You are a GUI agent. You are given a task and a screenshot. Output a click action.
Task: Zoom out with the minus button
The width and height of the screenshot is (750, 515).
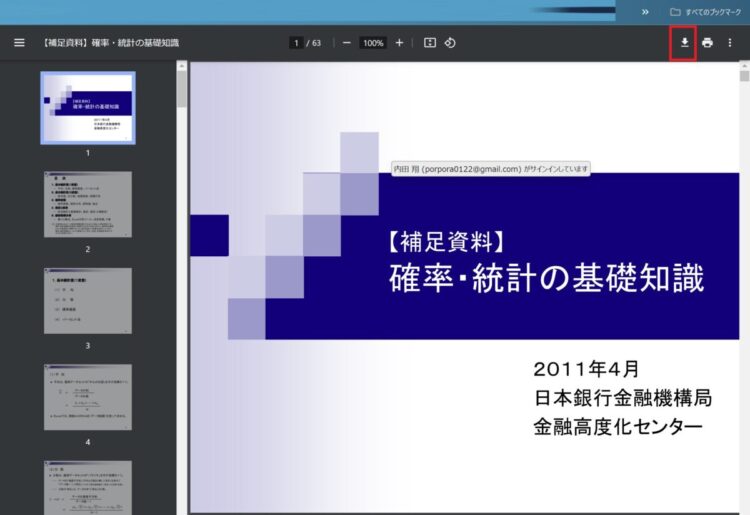pos(347,43)
